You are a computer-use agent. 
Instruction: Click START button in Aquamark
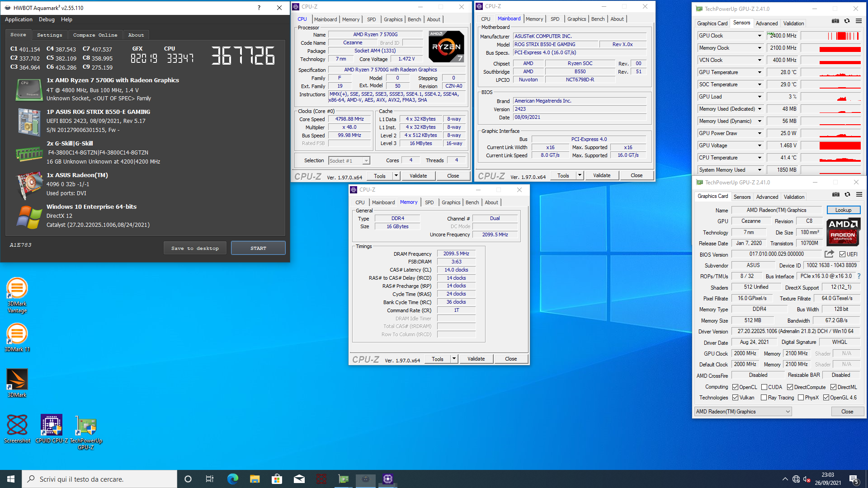coord(258,248)
